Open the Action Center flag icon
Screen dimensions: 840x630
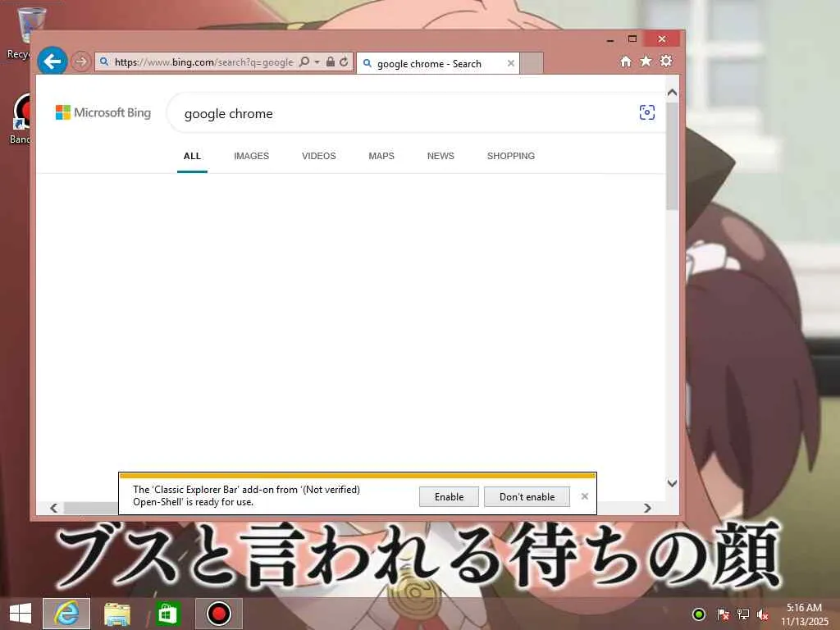[x=723, y=614]
